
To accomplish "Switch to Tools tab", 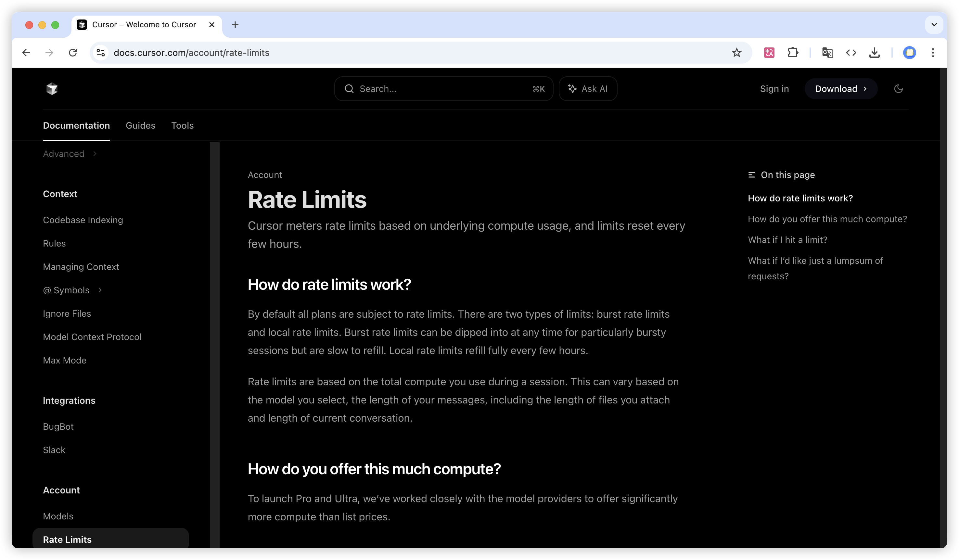I will (x=182, y=125).
